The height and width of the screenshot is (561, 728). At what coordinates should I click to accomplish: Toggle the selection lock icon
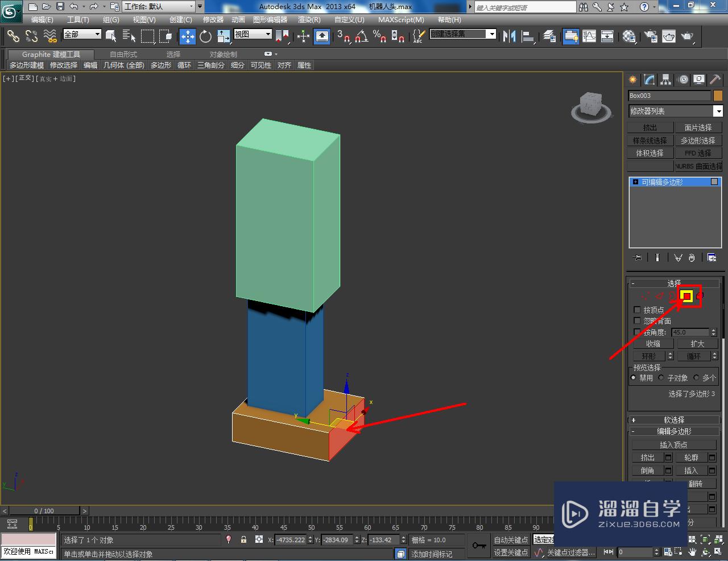[243, 539]
